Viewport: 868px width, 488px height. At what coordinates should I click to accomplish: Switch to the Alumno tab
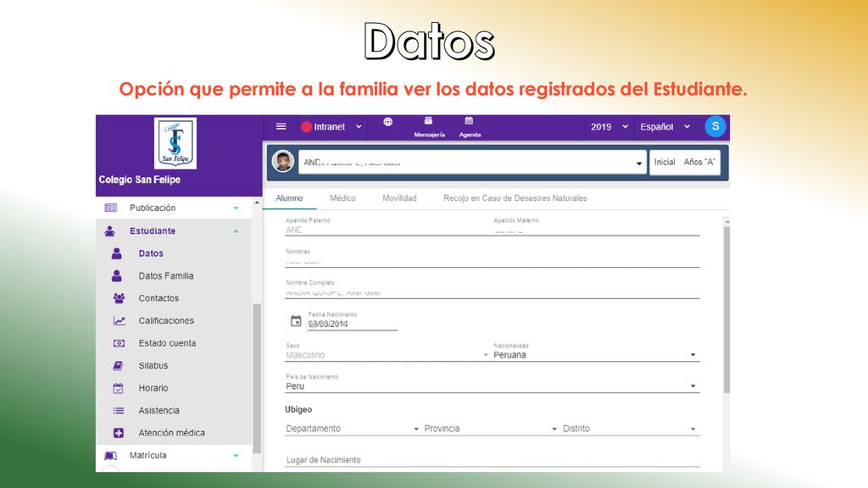289,198
